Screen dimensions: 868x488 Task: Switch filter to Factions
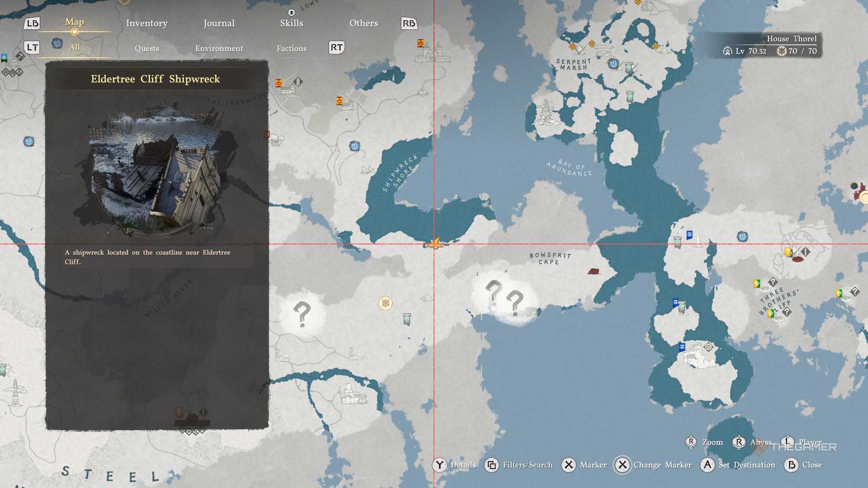[291, 48]
